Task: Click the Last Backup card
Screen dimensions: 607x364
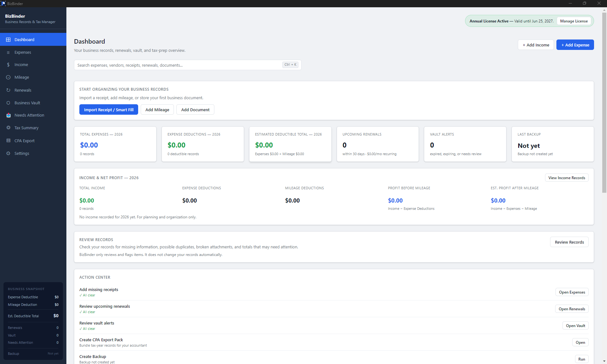Action: 553,144
